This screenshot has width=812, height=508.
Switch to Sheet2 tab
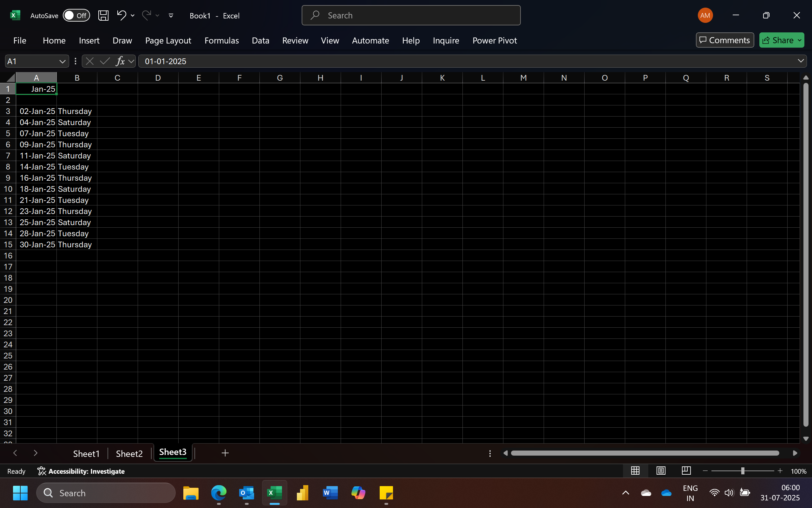[x=129, y=454]
